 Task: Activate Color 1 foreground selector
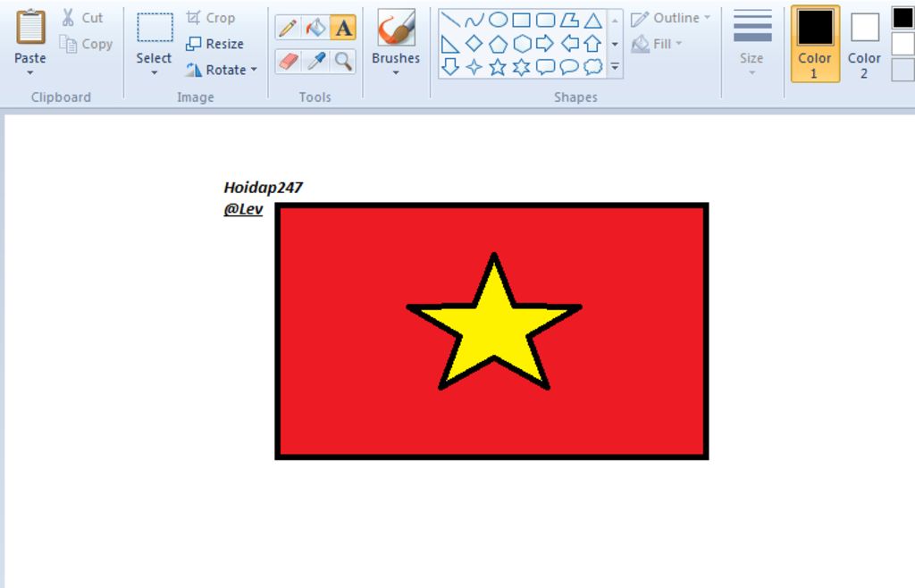click(815, 43)
